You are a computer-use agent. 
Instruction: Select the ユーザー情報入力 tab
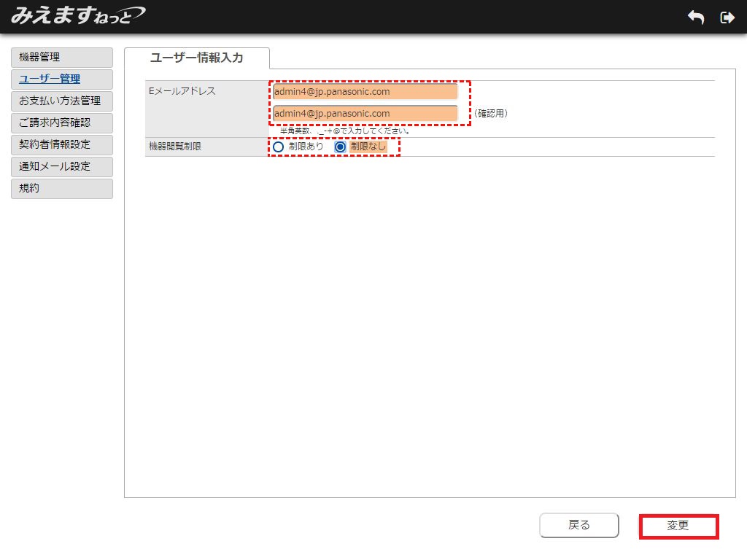196,58
